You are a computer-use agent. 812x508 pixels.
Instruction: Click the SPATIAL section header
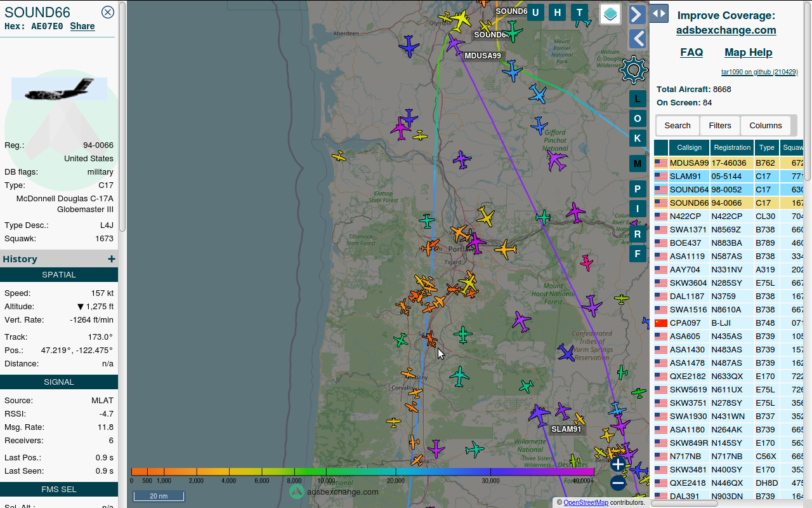[x=59, y=274]
